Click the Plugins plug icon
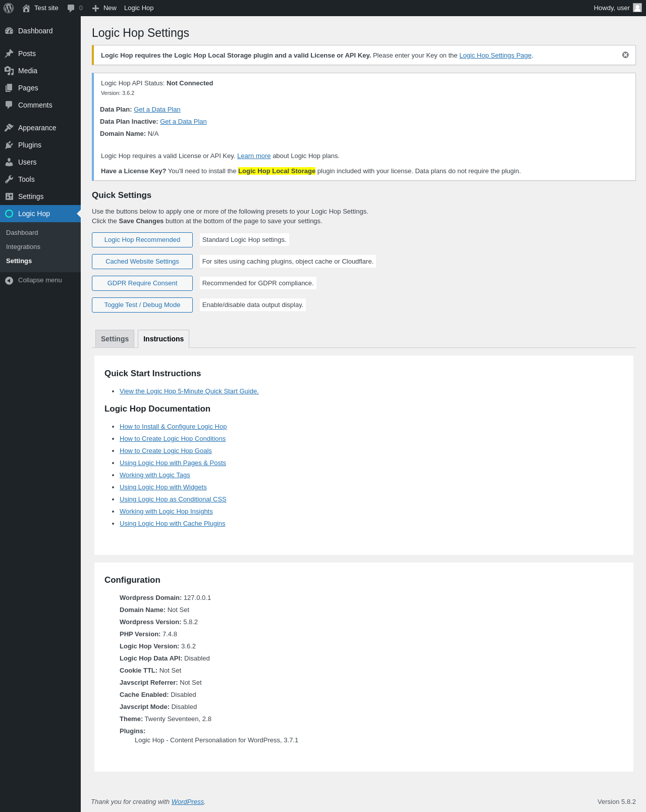 tap(9, 145)
